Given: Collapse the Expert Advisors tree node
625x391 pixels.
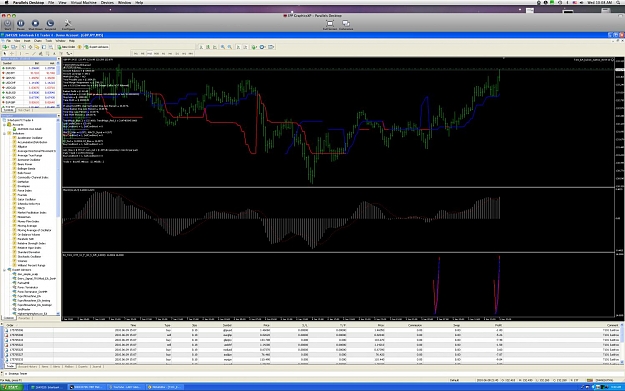Looking at the screenshot, I should 4,270.
